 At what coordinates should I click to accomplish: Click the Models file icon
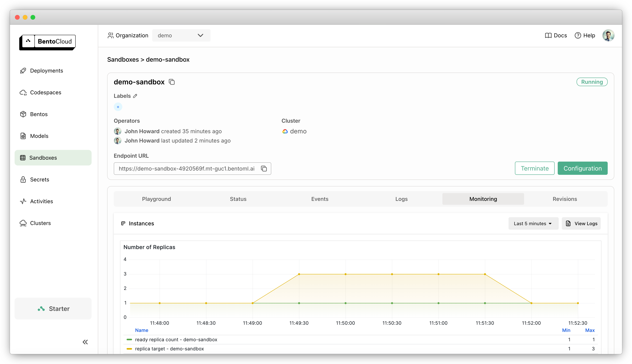pos(23,136)
